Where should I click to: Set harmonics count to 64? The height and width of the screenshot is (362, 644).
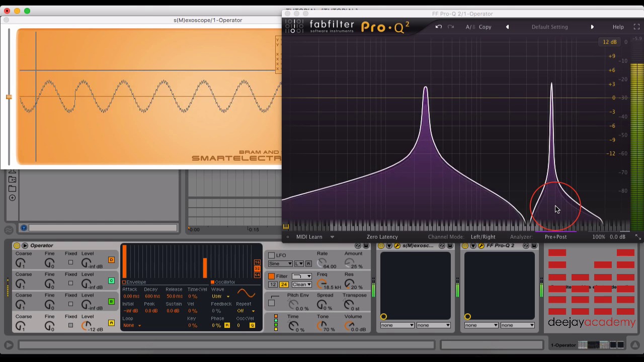(x=257, y=275)
